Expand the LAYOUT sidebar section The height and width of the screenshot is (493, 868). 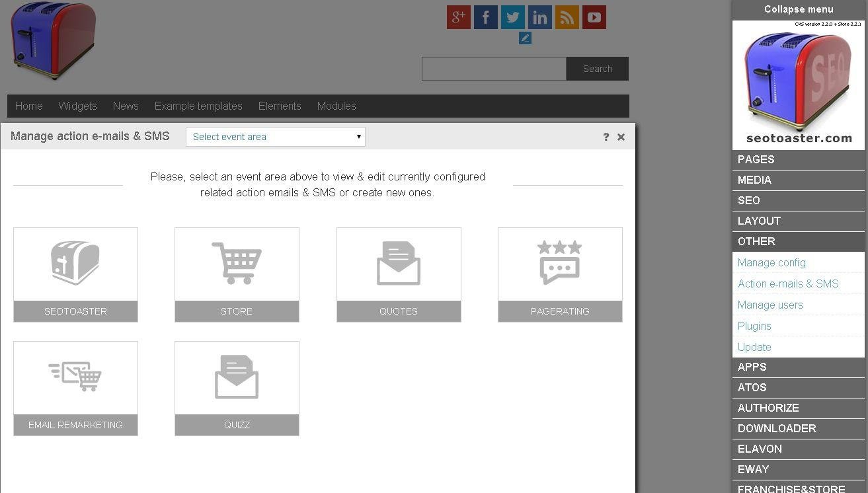(x=759, y=221)
